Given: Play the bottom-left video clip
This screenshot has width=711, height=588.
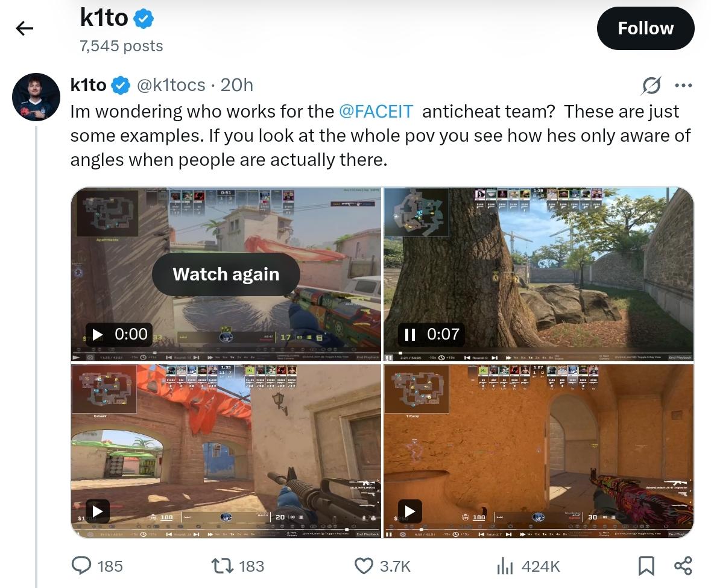Looking at the screenshot, I should coord(97,511).
